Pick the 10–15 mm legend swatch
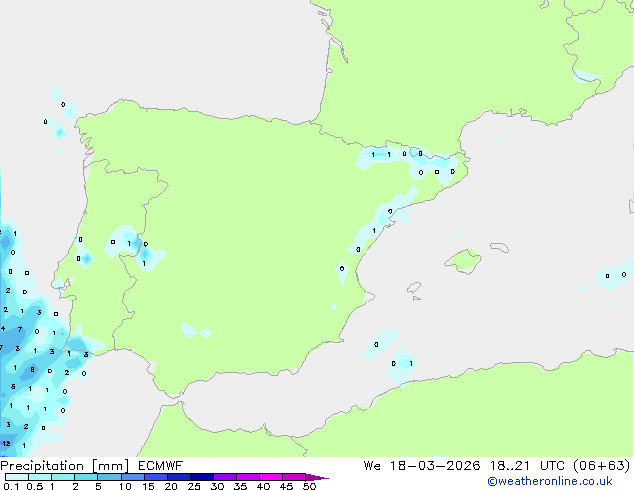The width and height of the screenshot is (634, 490). (x=132, y=477)
